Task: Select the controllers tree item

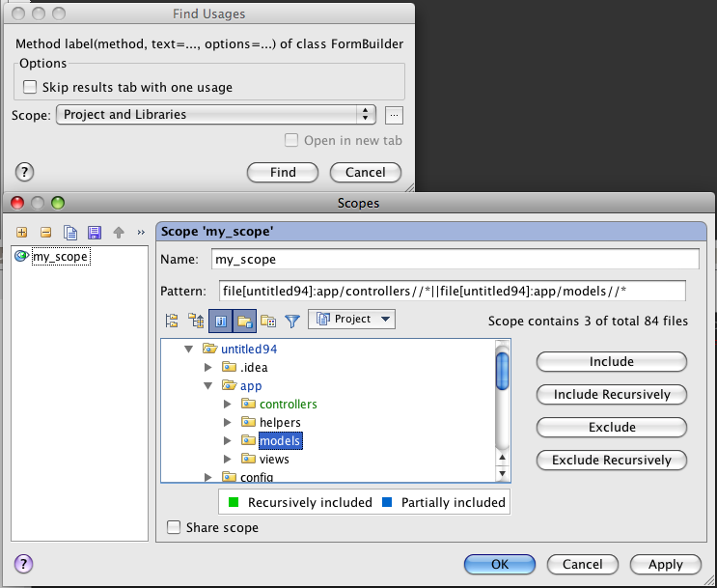Action: (x=289, y=404)
